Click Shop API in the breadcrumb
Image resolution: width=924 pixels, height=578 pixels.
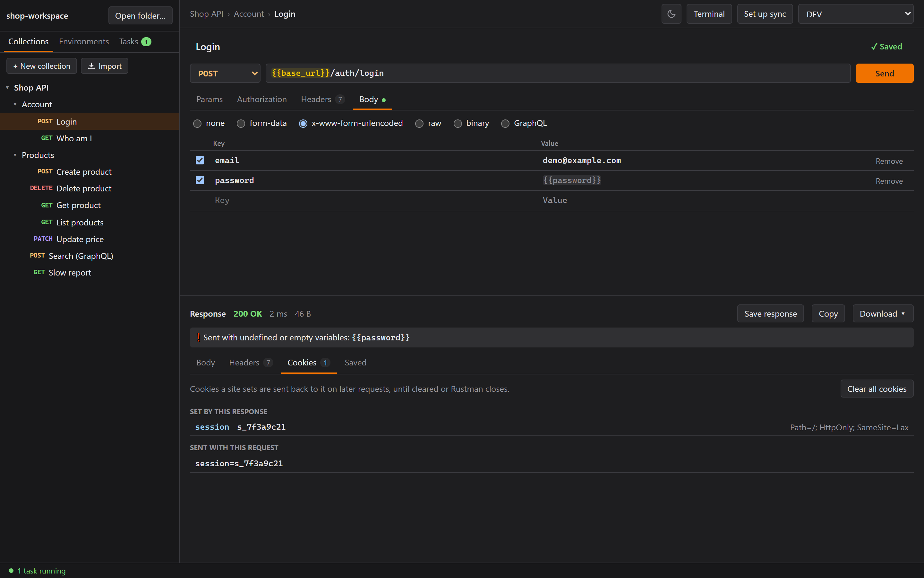click(x=206, y=14)
